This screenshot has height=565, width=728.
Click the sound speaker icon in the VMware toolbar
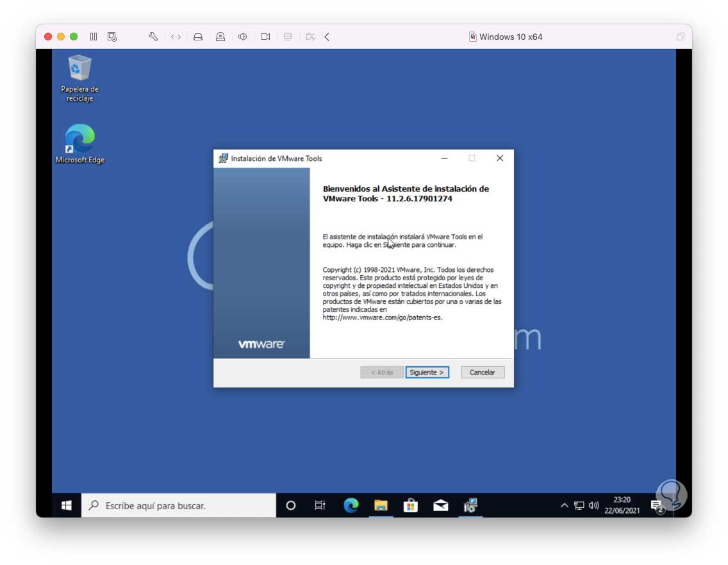[x=242, y=37]
